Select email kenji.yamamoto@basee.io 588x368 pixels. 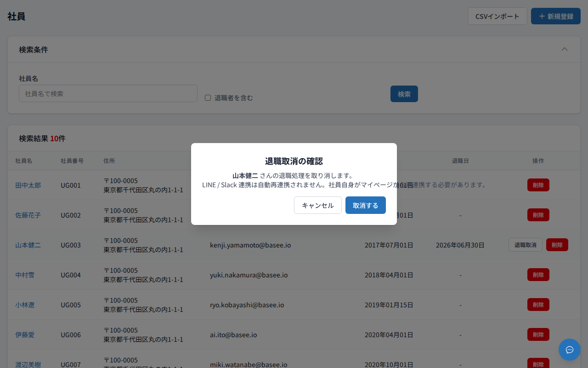250,245
